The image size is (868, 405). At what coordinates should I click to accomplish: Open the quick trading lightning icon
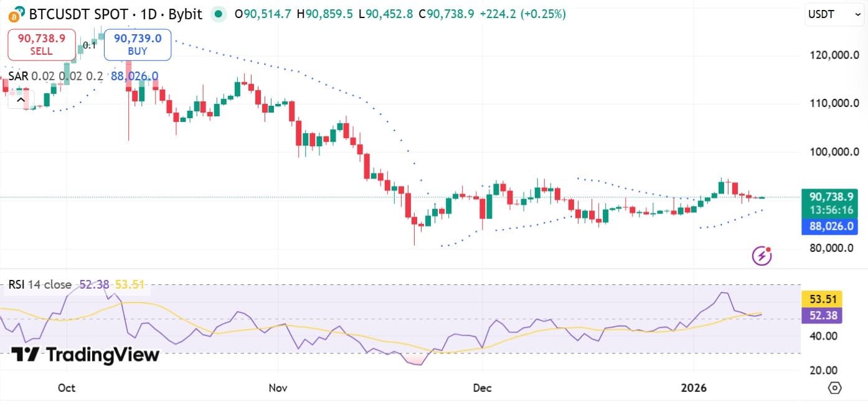pos(761,256)
